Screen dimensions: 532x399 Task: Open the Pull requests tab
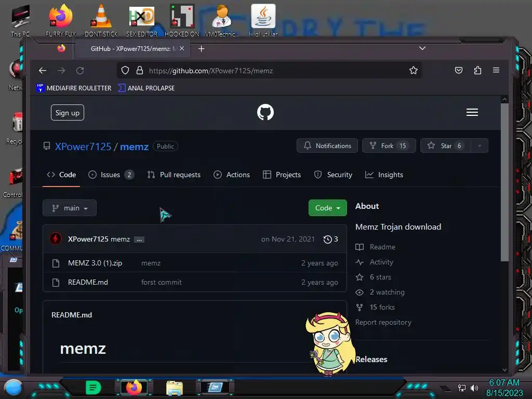(174, 175)
